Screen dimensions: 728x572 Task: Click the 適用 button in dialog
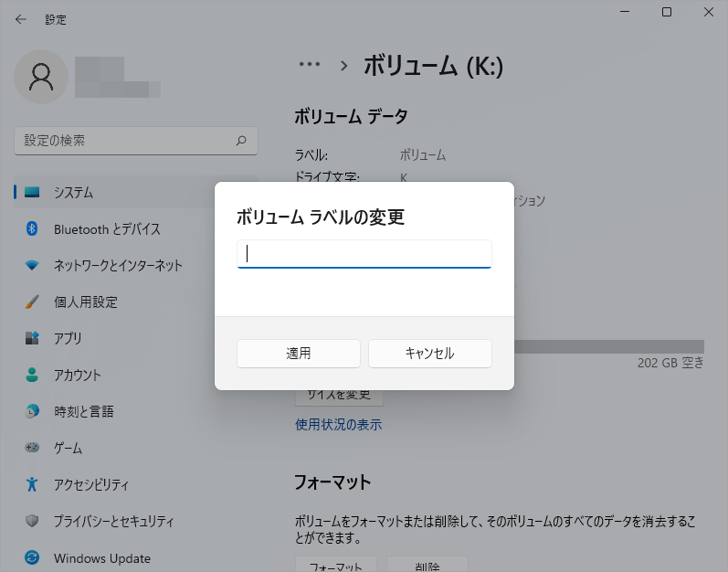(x=299, y=354)
